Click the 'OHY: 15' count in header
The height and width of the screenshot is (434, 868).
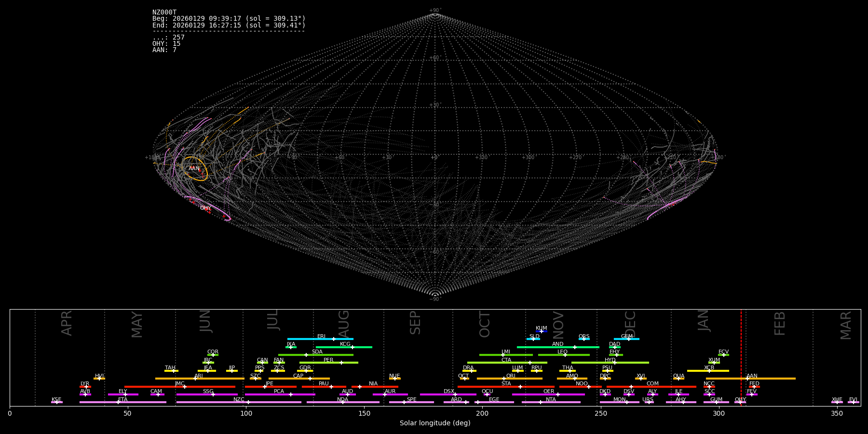[x=166, y=44]
